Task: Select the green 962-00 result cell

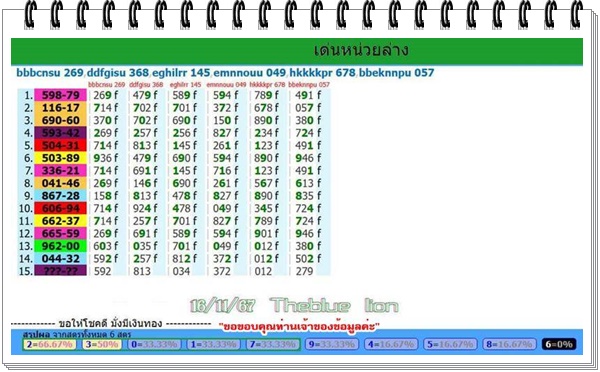Action: tap(60, 246)
